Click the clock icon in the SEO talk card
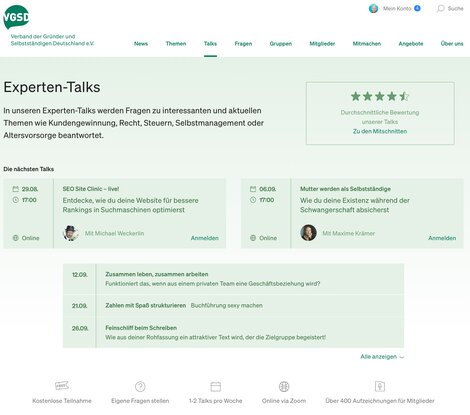This screenshot has width=470, height=415. pyautogui.click(x=15, y=200)
